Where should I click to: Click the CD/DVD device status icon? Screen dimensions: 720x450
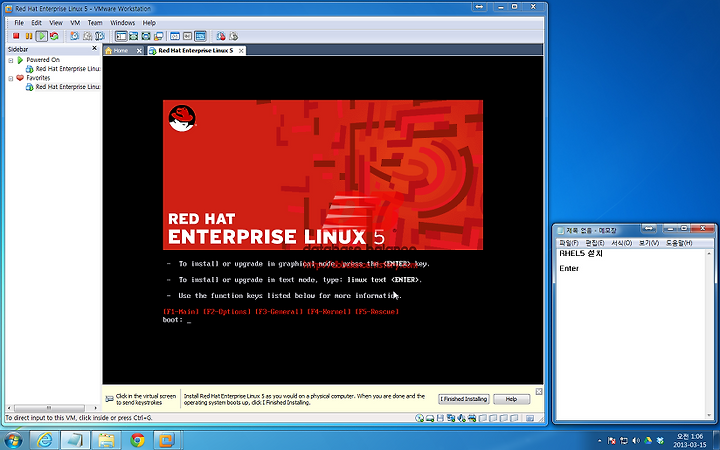point(420,418)
